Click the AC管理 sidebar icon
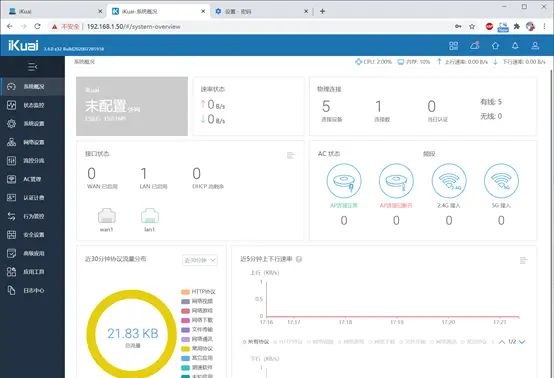 point(11,179)
